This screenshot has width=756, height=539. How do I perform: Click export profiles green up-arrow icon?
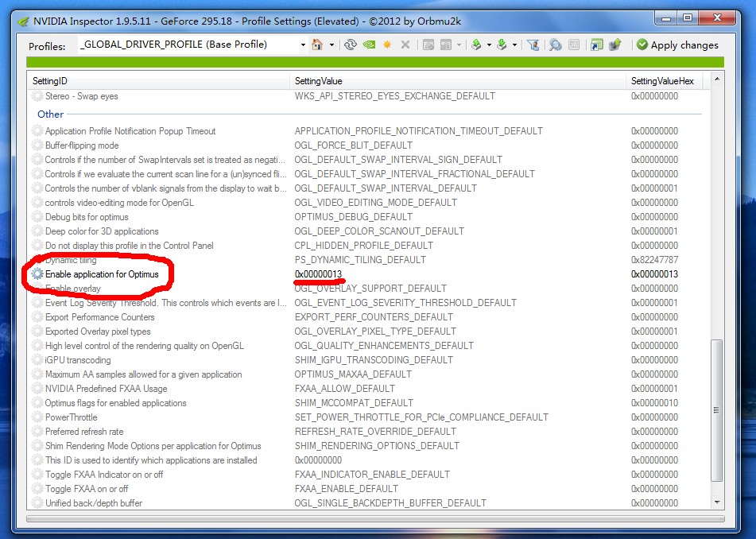476,45
